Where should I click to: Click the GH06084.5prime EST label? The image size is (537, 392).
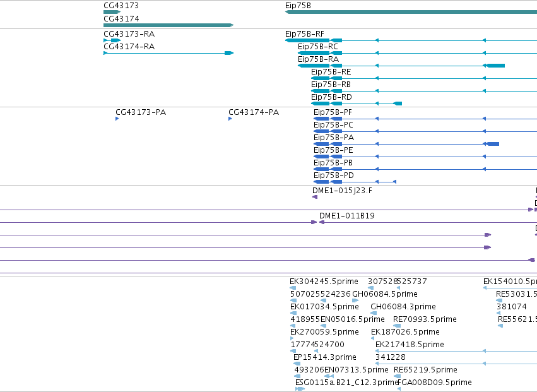coord(385,294)
